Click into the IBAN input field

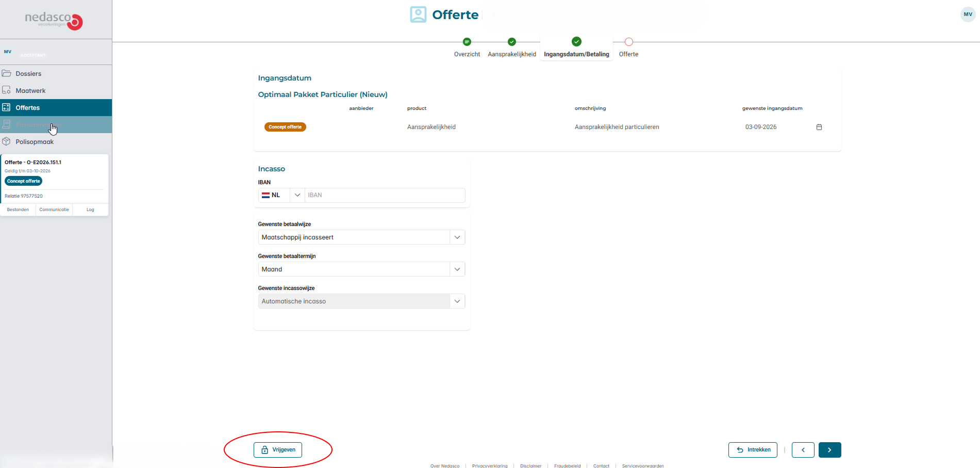point(385,195)
